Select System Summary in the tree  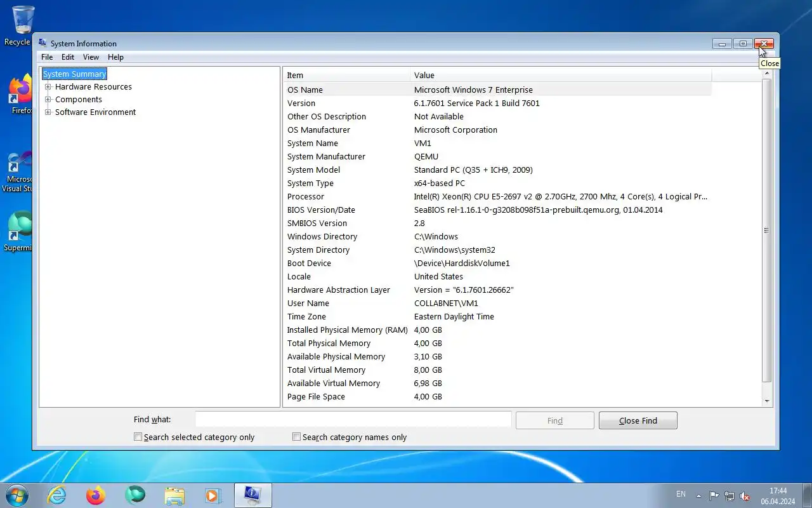[74, 74]
